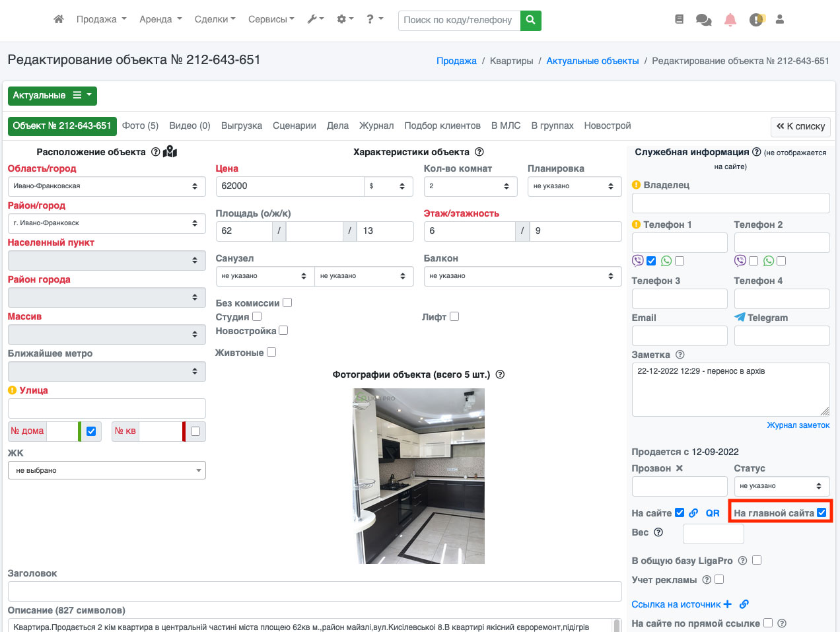This screenshot has height=632, width=840.
Task: Switch to the Фото (5) tab
Action: point(140,125)
